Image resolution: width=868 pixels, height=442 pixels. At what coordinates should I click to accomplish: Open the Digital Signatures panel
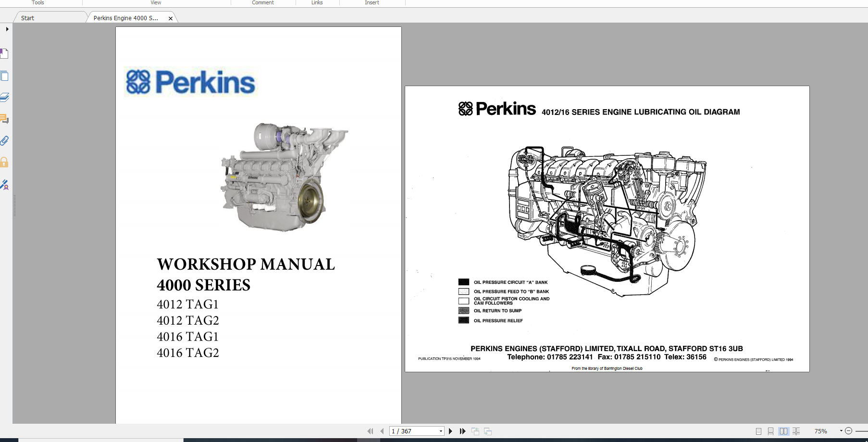point(5,185)
